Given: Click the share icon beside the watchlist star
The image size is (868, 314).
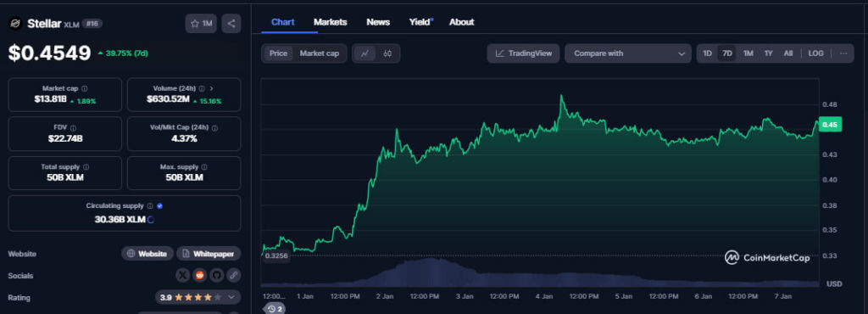Looking at the screenshot, I should (231, 23).
